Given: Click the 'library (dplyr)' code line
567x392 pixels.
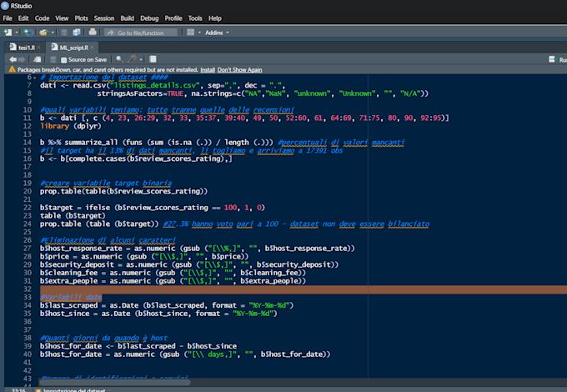Looking at the screenshot, I should coord(71,126).
